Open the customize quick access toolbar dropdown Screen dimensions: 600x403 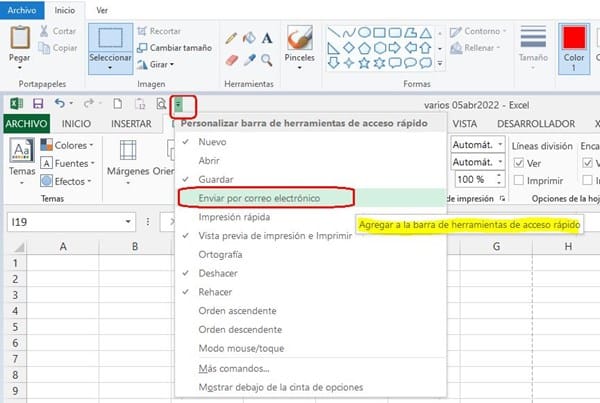(x=178, y=104)
